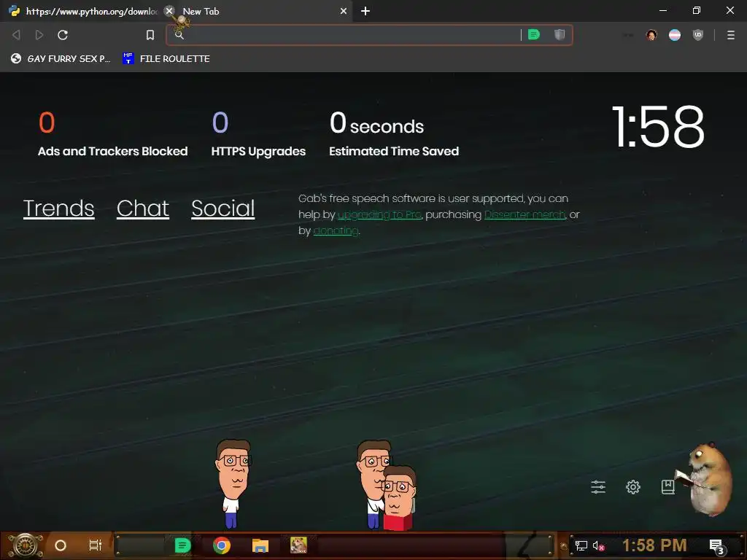The height and width of the screenshot is (560, 747).
Task: Reload the current page
Action: pyautogui.click(x=63, y=35)
